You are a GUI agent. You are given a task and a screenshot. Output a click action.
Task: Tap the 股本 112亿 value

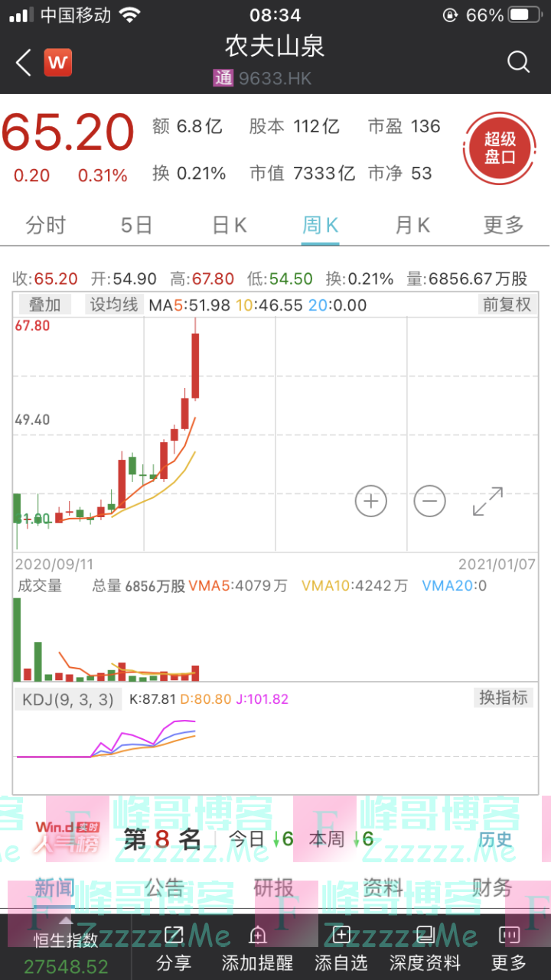(x=294, y=126)
